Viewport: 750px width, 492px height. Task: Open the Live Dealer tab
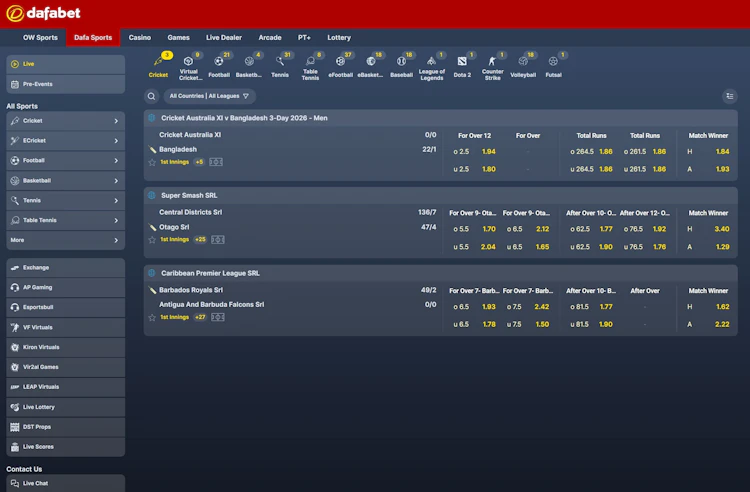click(224, 37)
